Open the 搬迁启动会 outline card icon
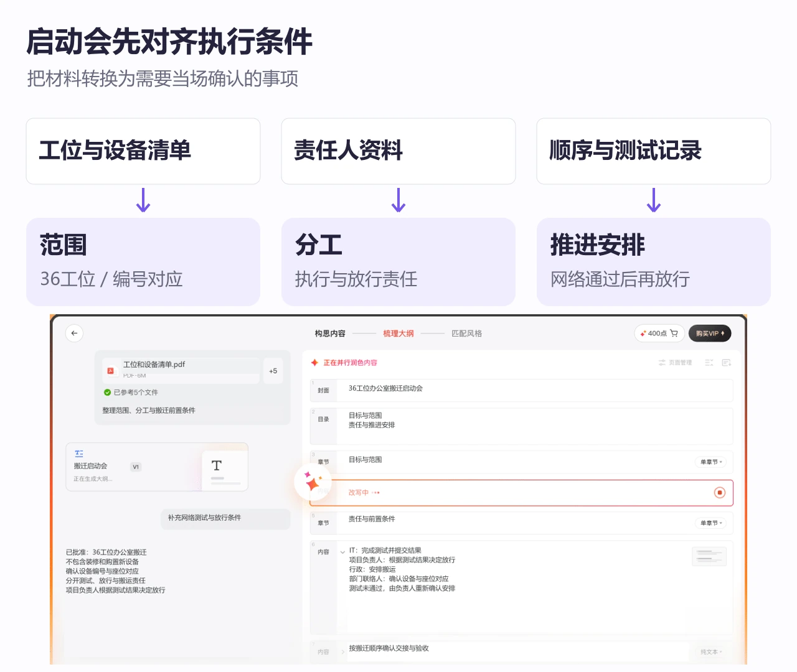 point(79,454)
